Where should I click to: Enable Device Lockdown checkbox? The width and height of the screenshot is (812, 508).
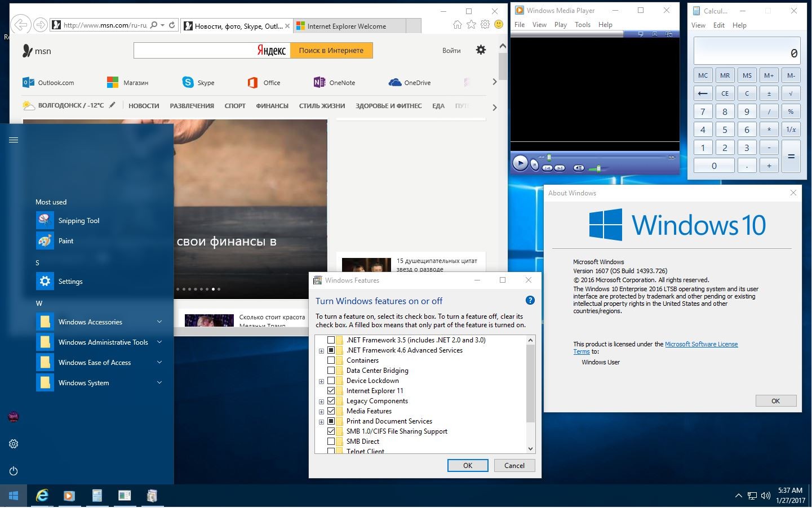(x=331, y=381)
